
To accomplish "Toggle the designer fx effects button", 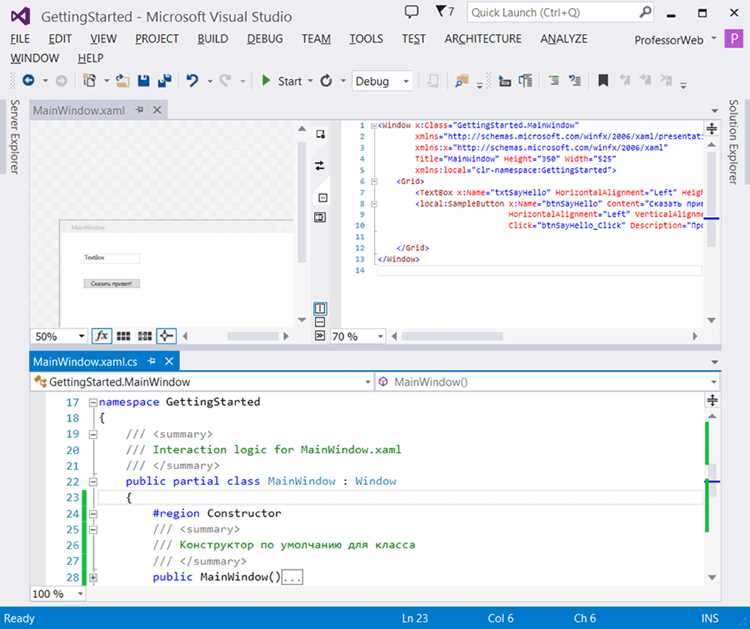I will tap(102, 336).
